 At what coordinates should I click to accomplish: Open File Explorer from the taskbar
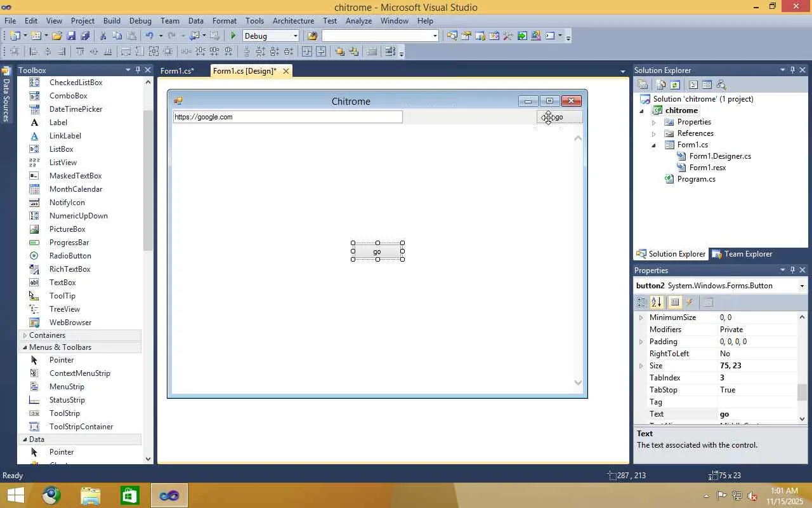(91, 495)
